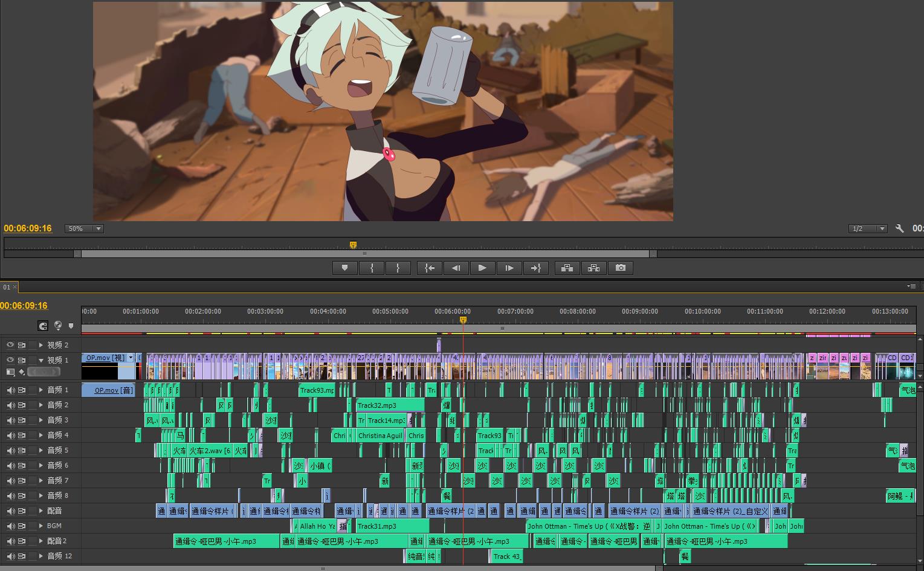Screen dimensions: 924x571
Task: Click the 00:06:00:00 label on the timeline ruler
Action: [453, 311]
